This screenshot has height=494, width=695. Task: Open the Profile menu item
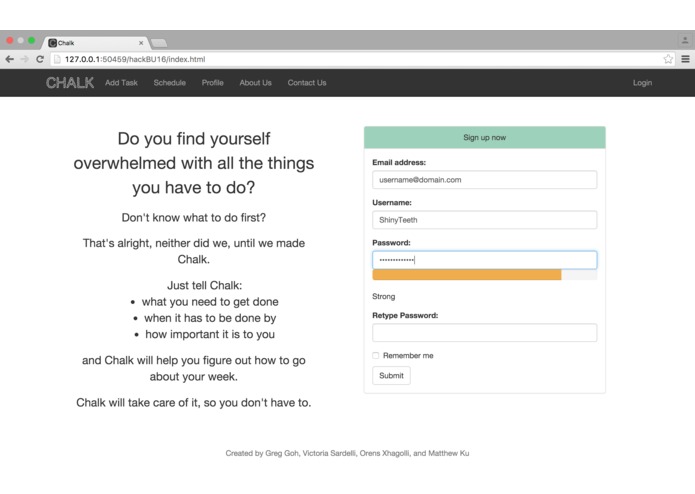pyautogui.click(x=213, y=83)
